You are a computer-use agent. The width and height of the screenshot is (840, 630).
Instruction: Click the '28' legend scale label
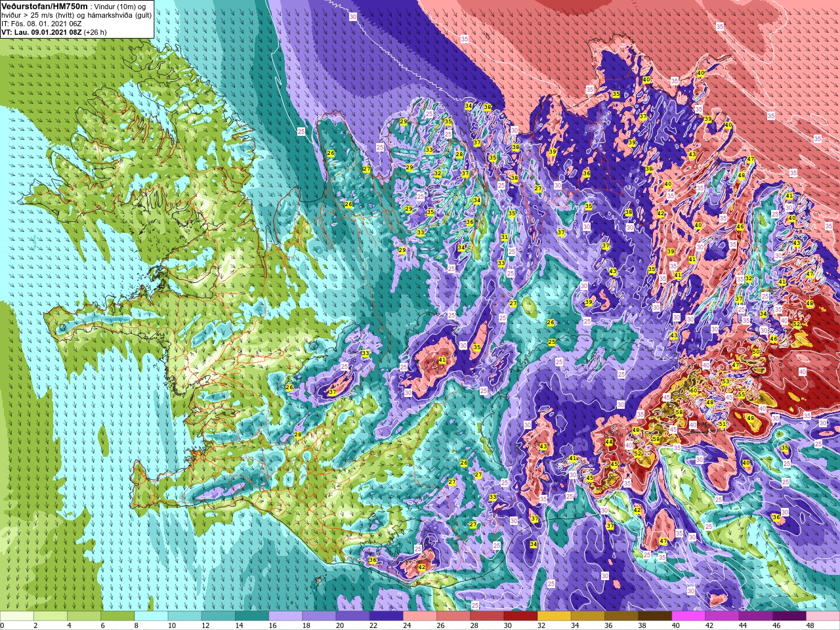(474, 625)
